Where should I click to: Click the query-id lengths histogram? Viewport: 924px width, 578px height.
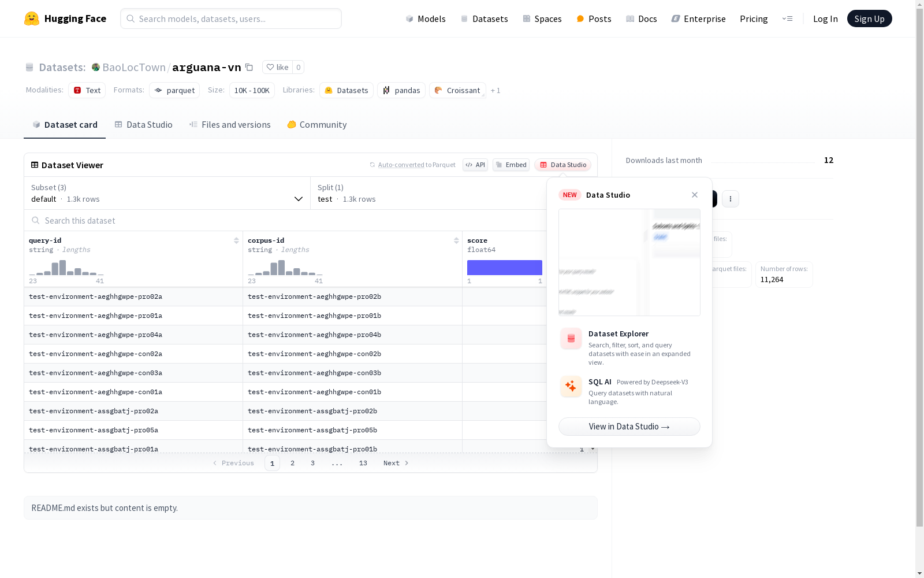pos(66,268)
